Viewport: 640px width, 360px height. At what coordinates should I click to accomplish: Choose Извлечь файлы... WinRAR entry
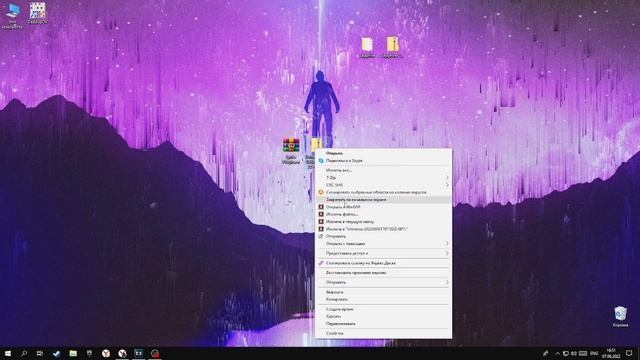[x=384, y=214]
